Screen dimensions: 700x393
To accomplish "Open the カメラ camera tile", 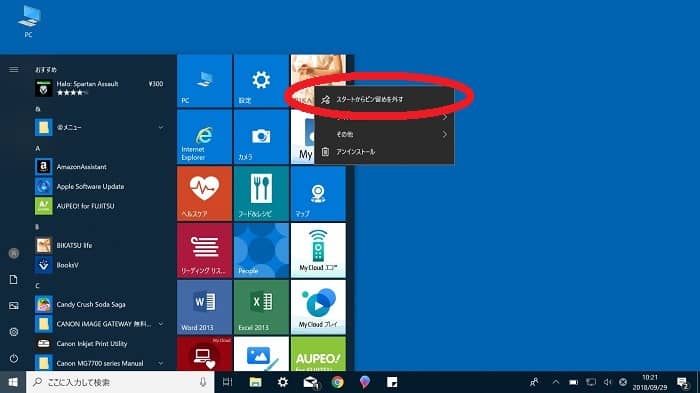I will pyautogui.click(x=261, y=137).
